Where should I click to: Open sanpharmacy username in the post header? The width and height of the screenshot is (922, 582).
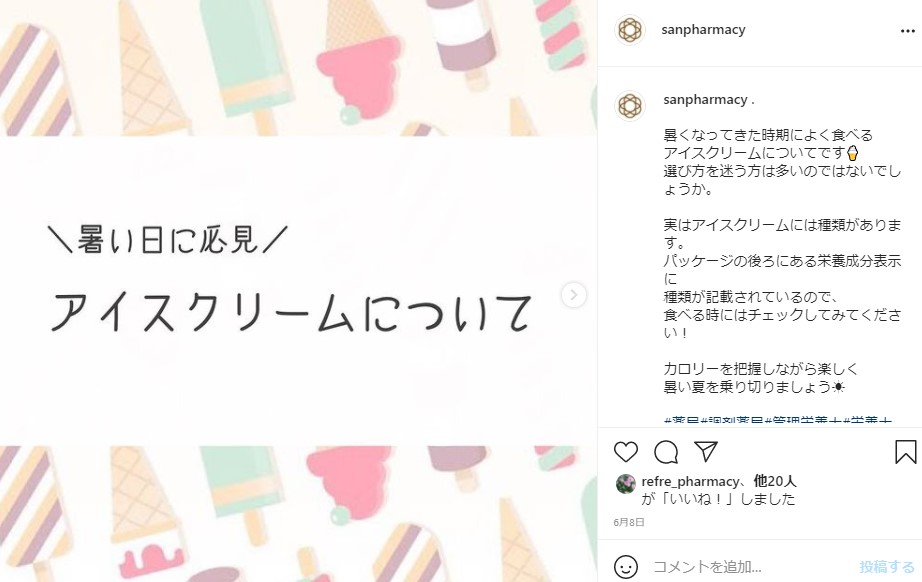coord(703,29)
